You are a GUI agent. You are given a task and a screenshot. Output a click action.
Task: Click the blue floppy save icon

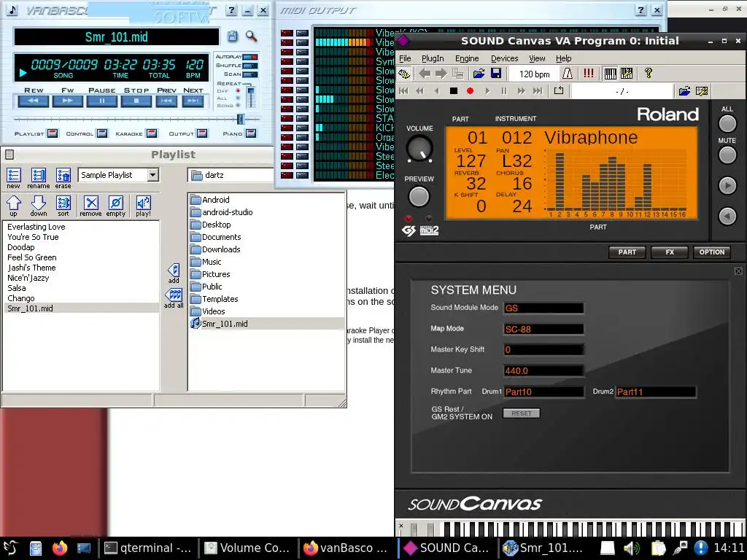pos(496,74)
